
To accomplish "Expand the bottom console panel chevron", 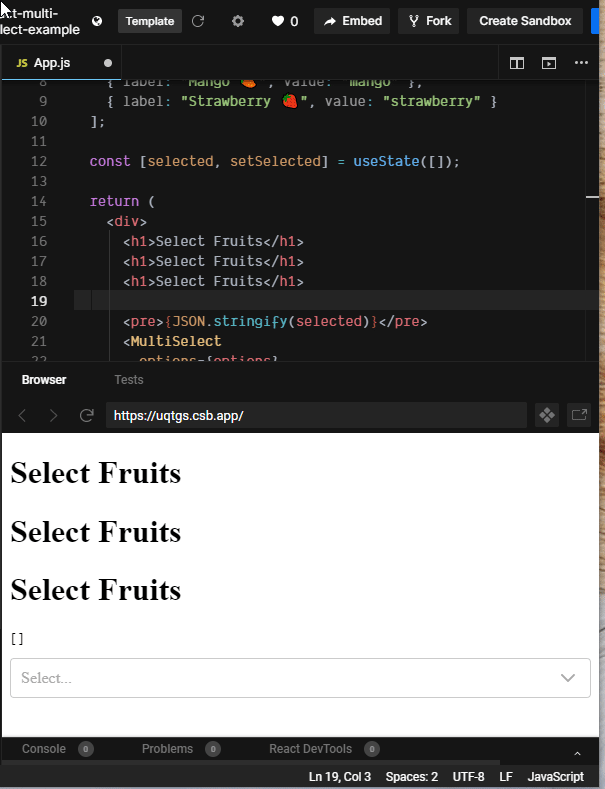I will 577,752.
